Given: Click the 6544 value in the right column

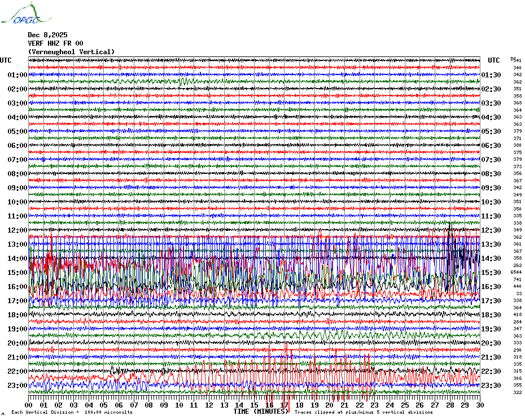Looking at the screenshot, I should tap(516, 272).
